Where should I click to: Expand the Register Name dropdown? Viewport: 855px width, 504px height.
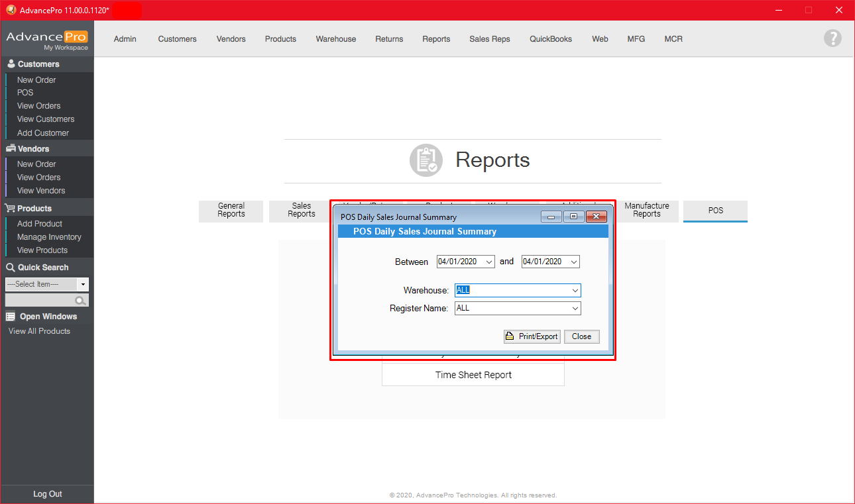click(575, 309)
